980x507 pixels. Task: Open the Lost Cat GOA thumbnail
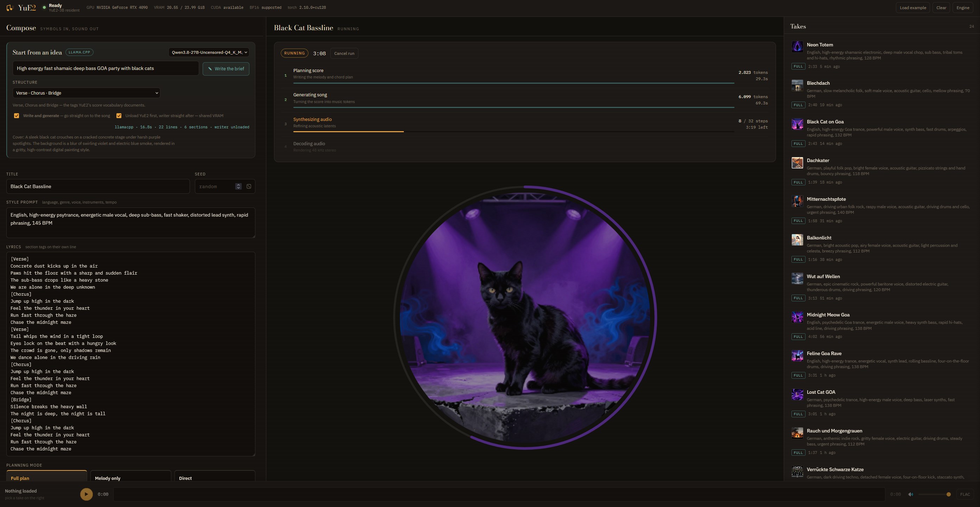tap(797, 394)
